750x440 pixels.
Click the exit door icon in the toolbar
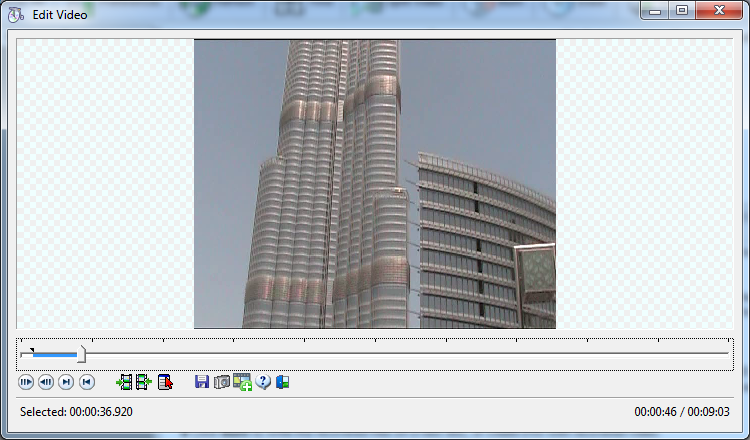coord(283,382)
